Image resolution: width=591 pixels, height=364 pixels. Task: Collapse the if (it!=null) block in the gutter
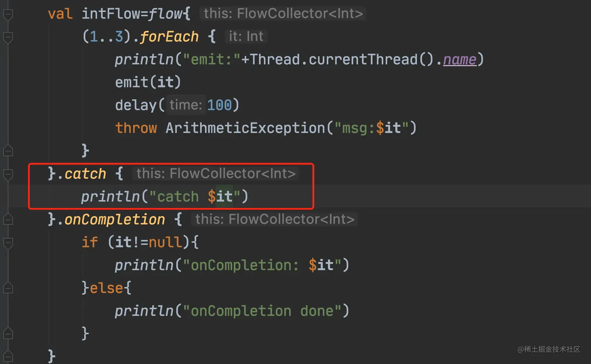click(8, 243)
